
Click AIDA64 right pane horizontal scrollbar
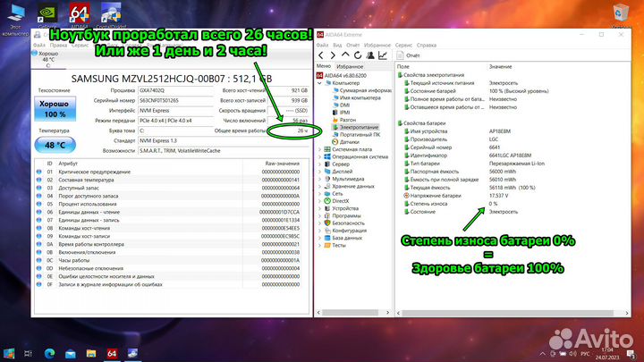coord(508,313)
